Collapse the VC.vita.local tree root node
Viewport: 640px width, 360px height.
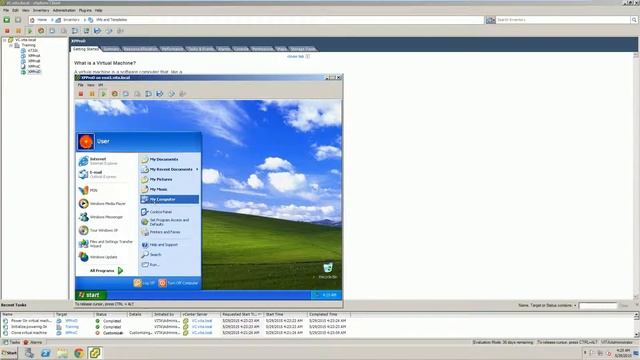click(x=5, y=40)
